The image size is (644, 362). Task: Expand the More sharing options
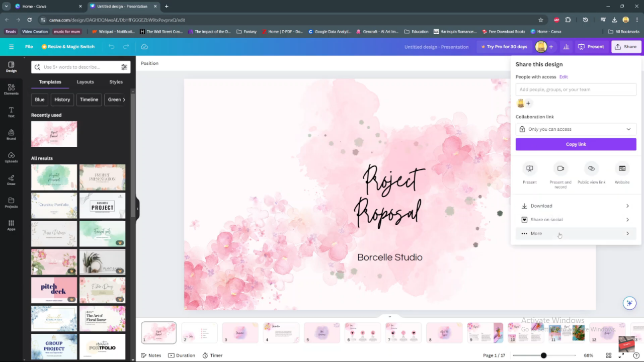[576, 233]
